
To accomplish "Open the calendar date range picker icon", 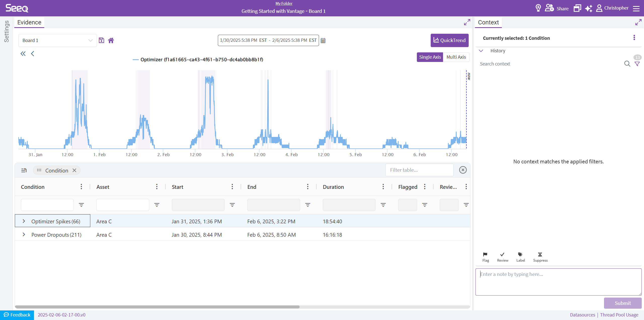I will coord(323,41).
